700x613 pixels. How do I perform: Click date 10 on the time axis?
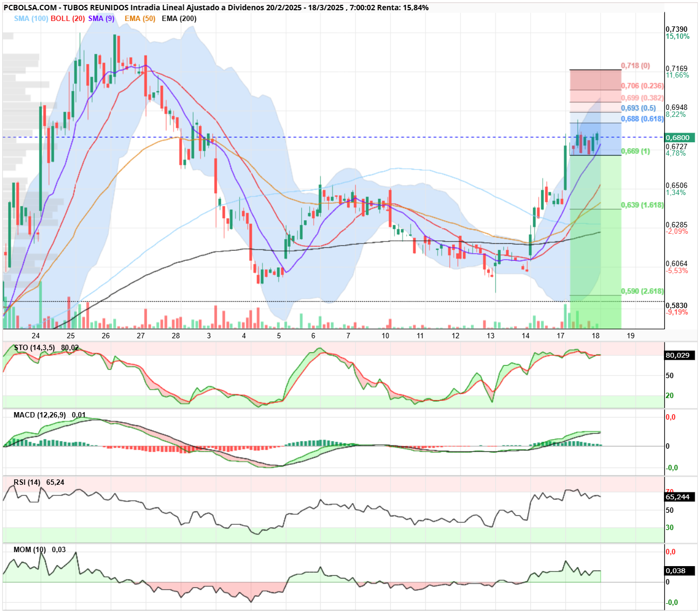click(x=385, y=336)
